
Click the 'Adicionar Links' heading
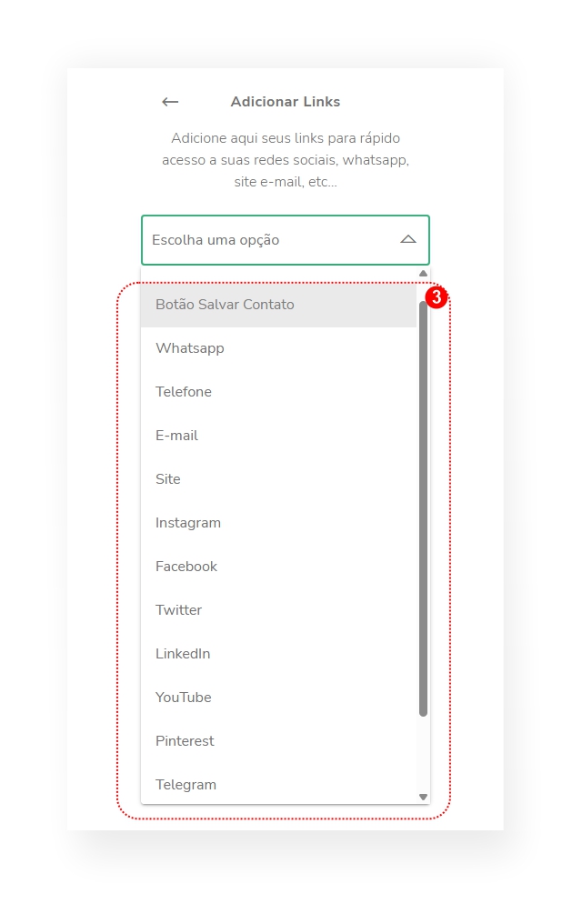click(x=286, y=102)
